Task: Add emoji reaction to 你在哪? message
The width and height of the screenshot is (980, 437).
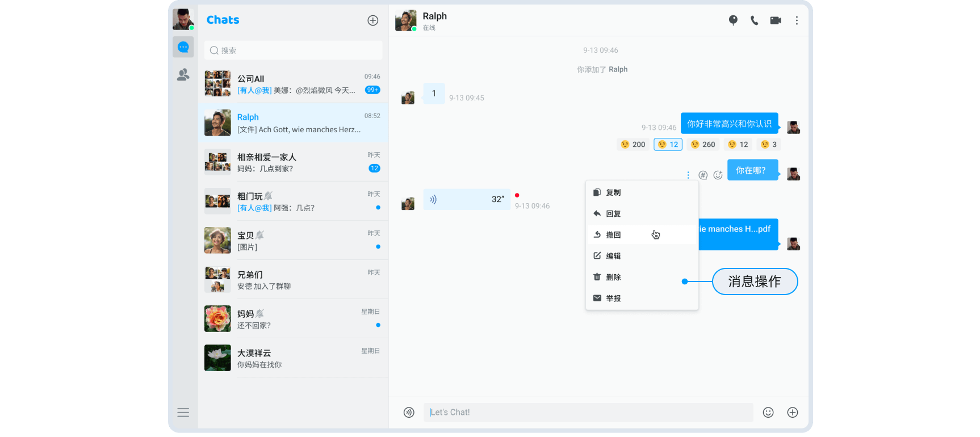Action: (x=718, y=175)
